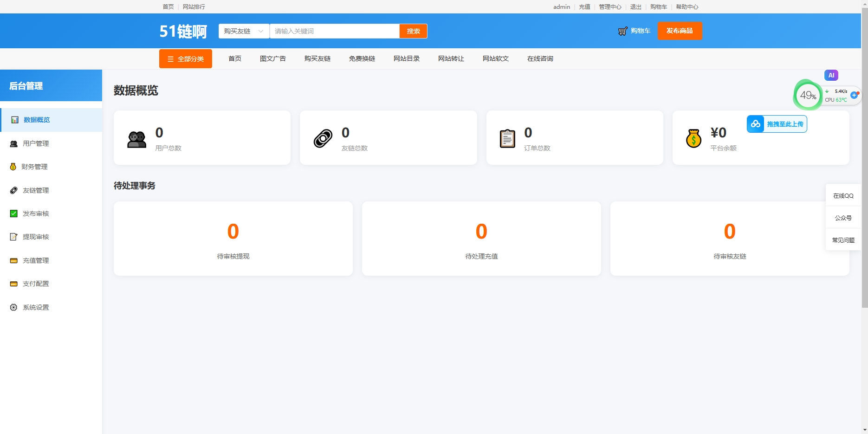Click 在线QQ in floating side panel

click(843, 196)
